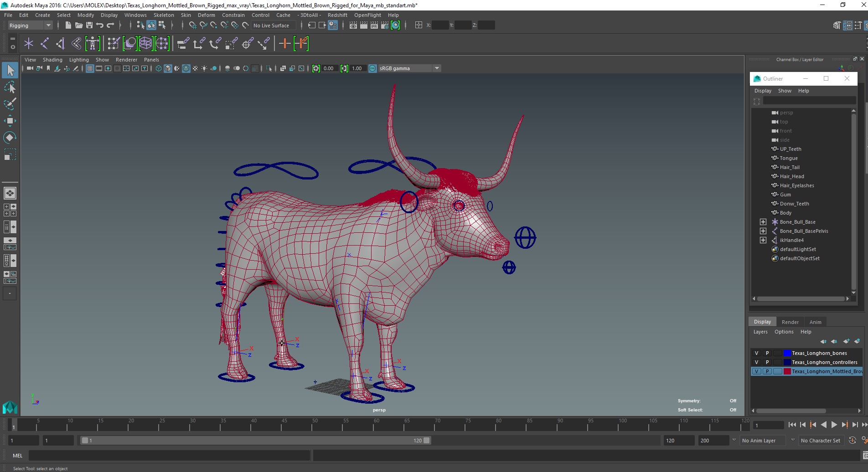Open the Deform menu

pyautogui.click(x=206, y=15)
